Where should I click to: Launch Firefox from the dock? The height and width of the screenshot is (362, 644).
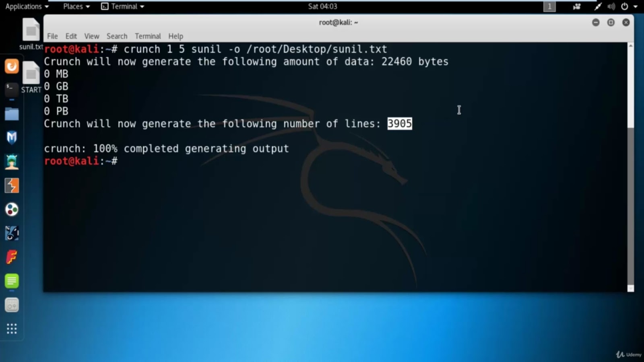coord(12,66)
